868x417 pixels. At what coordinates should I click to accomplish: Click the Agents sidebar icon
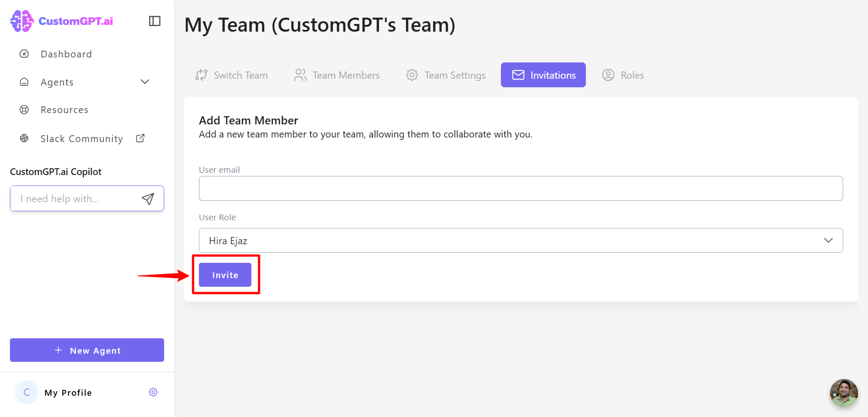tap(24, 82)
